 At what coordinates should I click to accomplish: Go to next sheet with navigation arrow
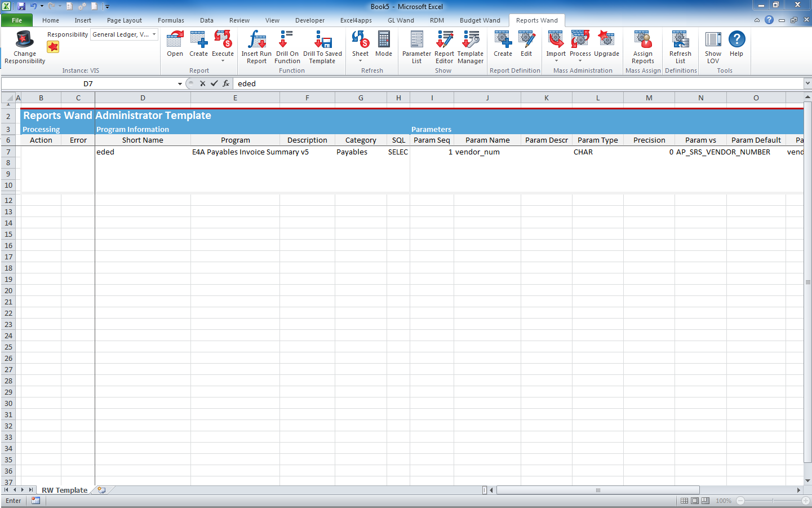23,490
